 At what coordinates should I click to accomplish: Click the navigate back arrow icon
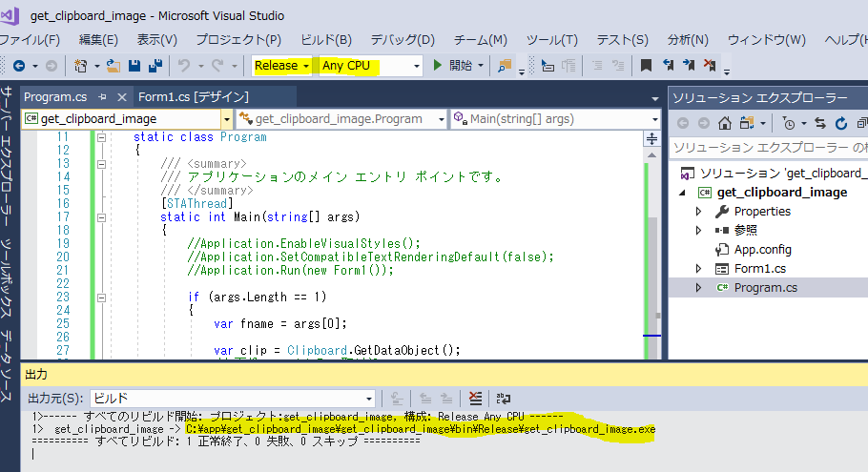pos(19,66)
